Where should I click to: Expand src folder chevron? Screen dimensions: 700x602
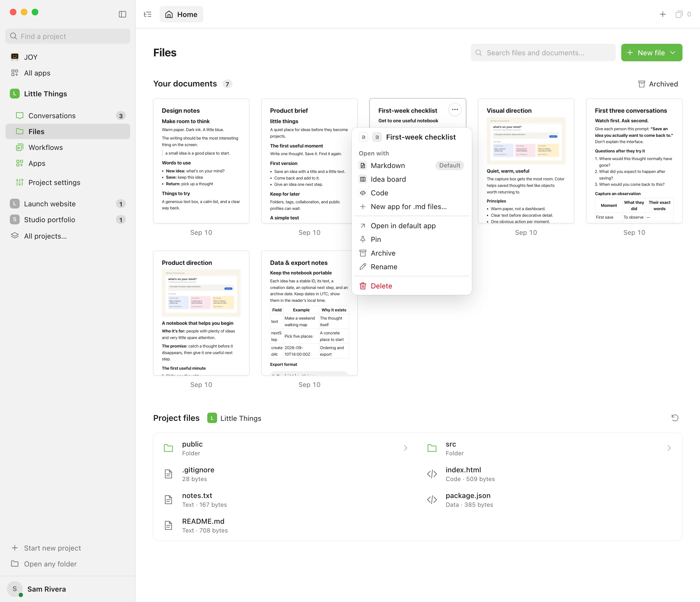tap(669, 448)
